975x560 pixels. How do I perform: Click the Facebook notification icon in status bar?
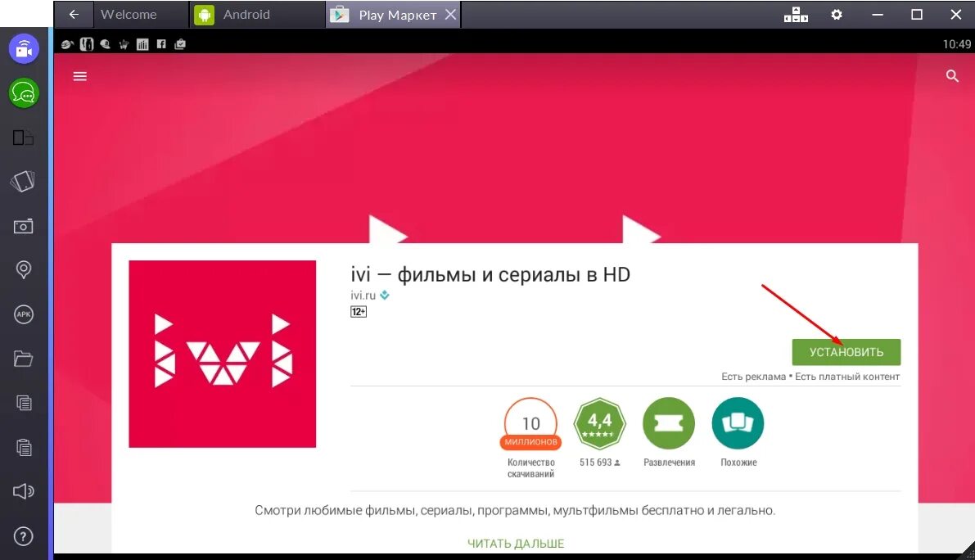(161, 44)
